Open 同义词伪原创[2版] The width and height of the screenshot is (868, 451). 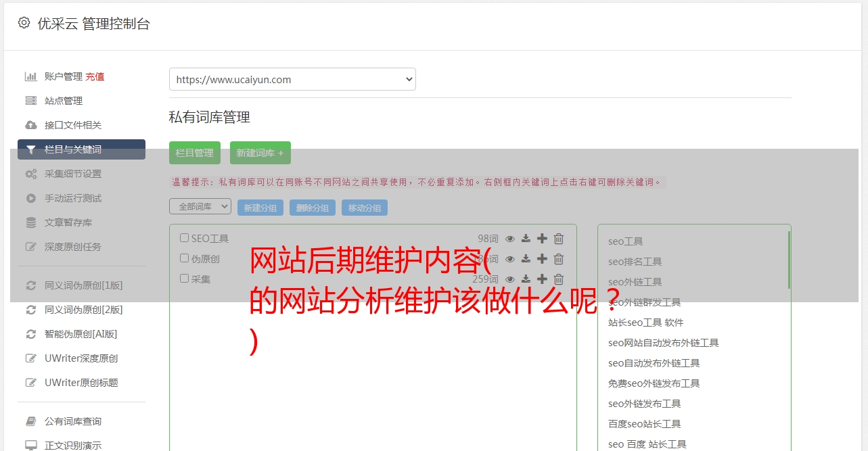pyautogui.click(x=84, y=310)
